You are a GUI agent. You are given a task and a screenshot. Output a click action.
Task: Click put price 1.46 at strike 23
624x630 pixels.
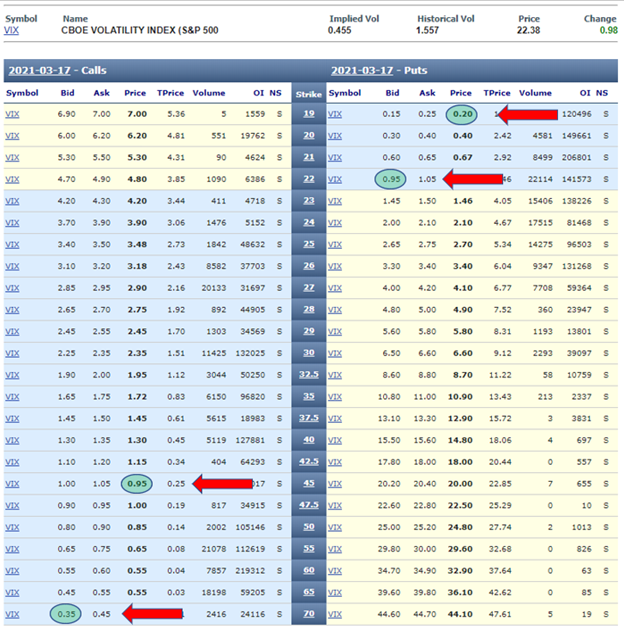462,201
